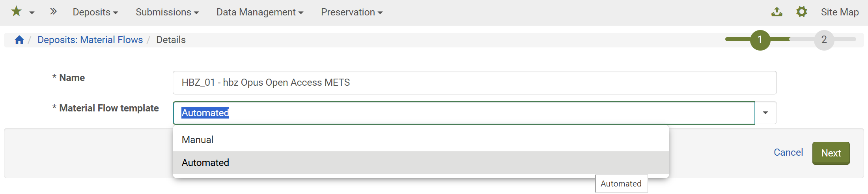
Task: Open the settings gear icon
Action: [801, 12]
